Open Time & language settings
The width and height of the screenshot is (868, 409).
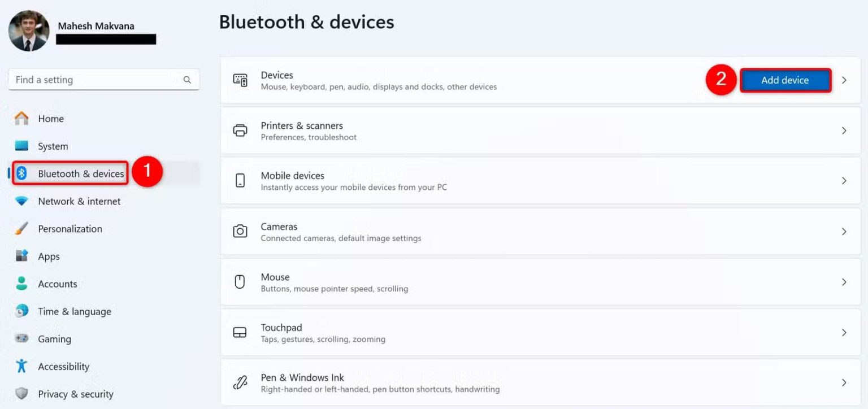(x=74, y=311)
